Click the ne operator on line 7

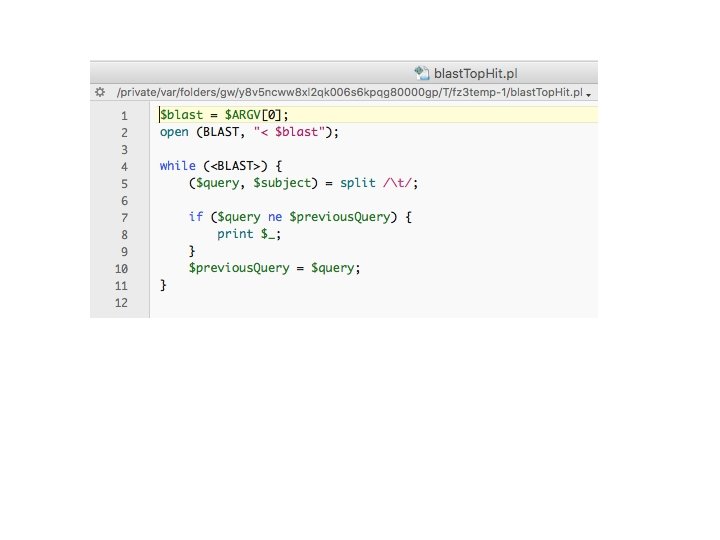[275, 217]
